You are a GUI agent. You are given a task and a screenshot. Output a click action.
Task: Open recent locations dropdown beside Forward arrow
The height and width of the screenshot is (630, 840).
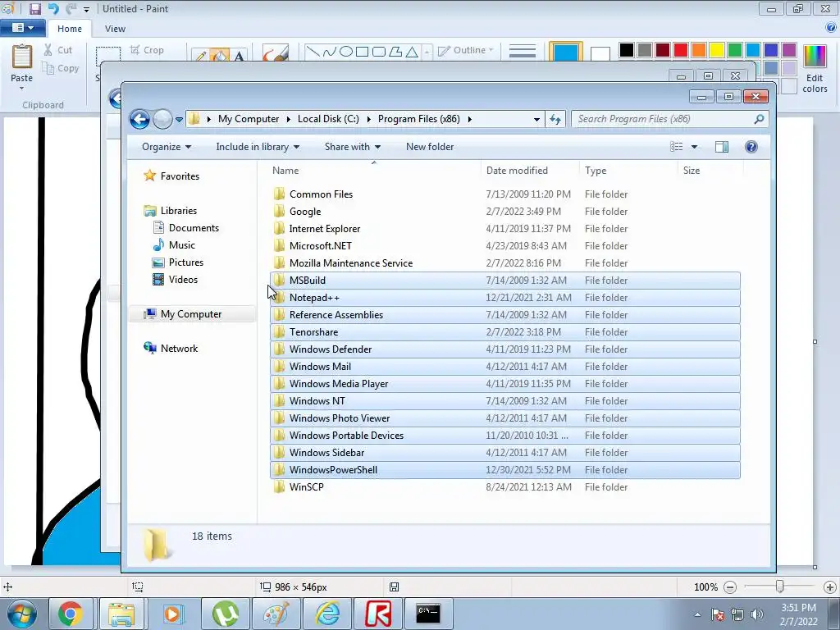(x=179, y=120)
